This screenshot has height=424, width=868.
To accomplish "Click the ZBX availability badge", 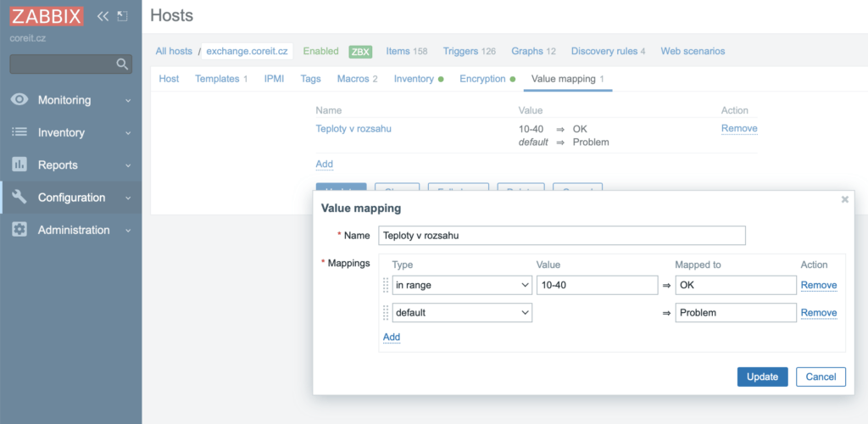I will coord(360,52).
